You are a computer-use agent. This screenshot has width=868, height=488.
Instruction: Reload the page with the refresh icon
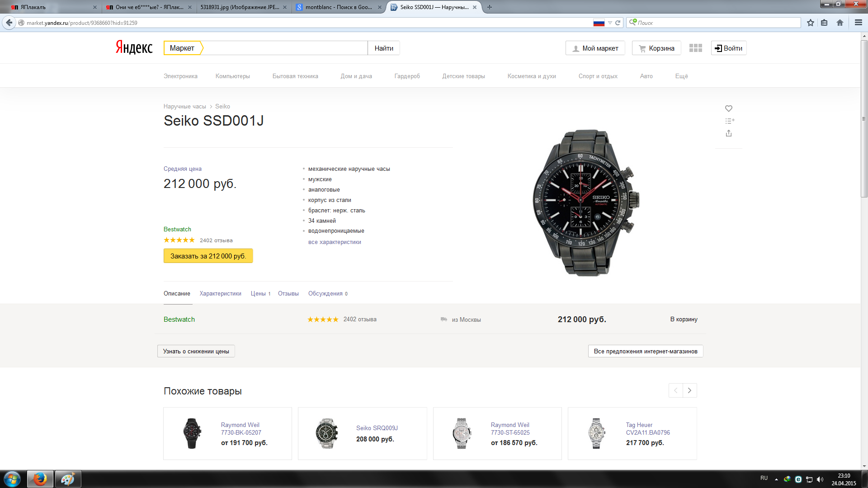(x=618, y=23)
